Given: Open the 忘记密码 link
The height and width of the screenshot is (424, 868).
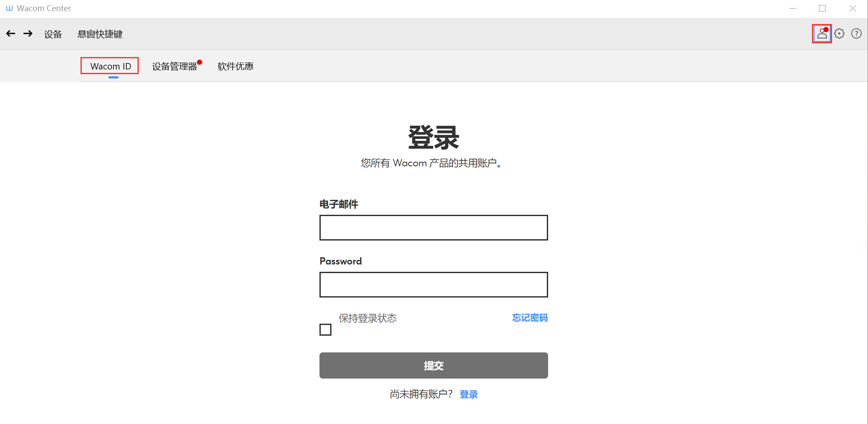Looking at the screenshot, I should tap(530, 318).
